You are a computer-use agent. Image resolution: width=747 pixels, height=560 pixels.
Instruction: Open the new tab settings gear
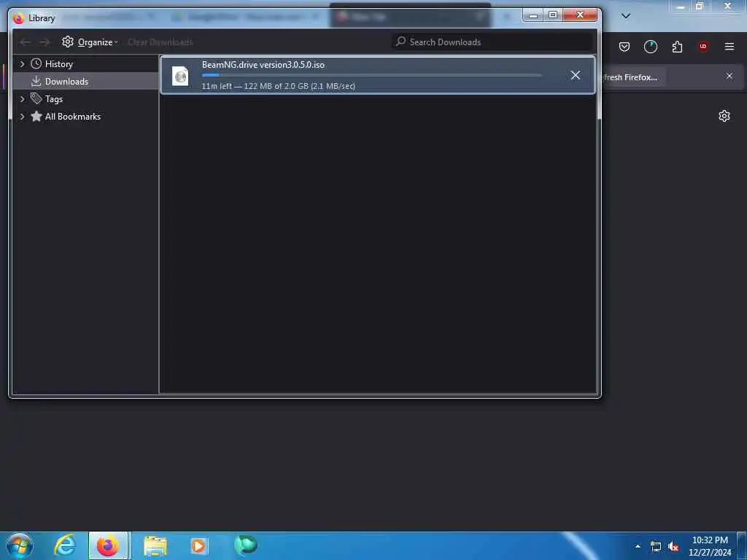point(724,116)
